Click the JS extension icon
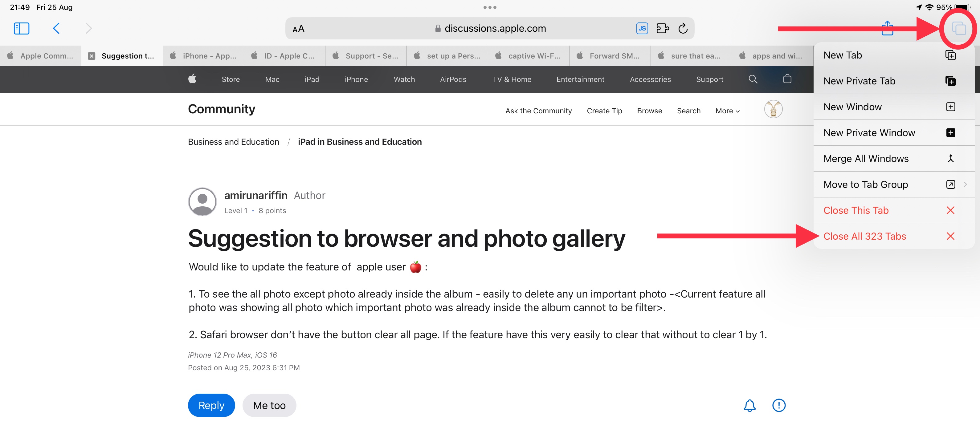This screenshot has width=980, height=442. [x=642, y=29]
